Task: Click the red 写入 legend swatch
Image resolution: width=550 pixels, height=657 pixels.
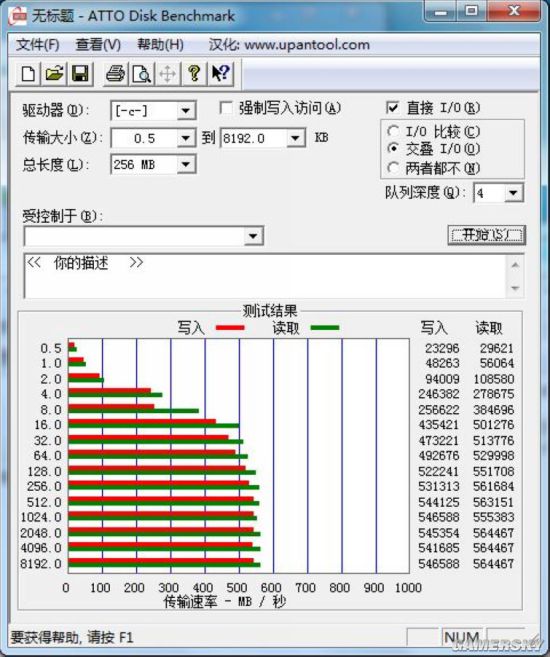Action: pyautogui.click(x=230, y=328)
